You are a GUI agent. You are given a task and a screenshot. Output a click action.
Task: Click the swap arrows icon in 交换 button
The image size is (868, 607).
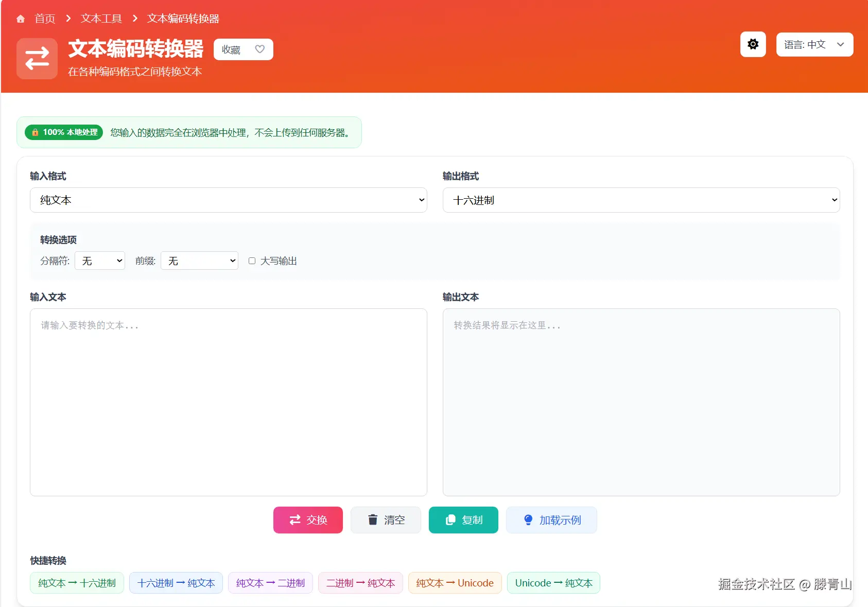(294, 520)
